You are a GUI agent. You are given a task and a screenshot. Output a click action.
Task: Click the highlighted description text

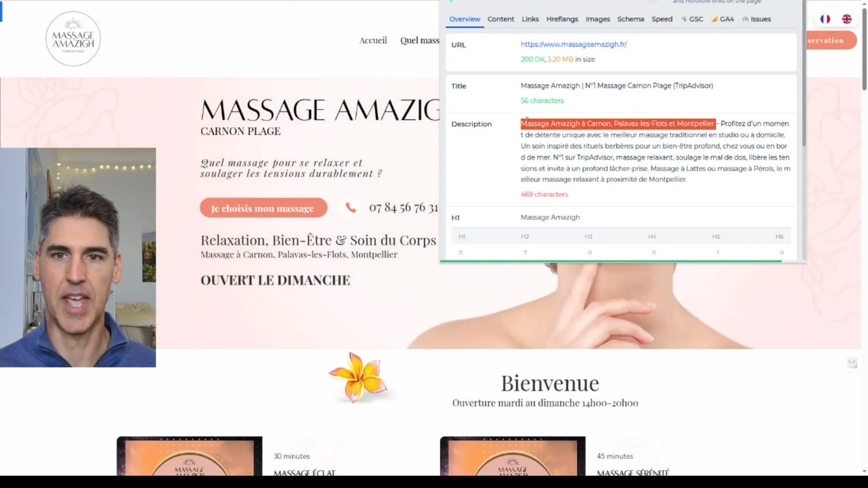point(618,123)
